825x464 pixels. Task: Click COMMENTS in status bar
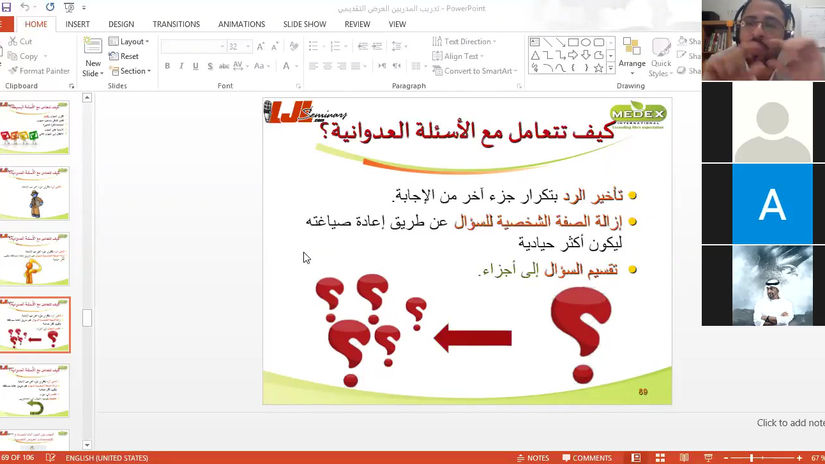(587, 458)
